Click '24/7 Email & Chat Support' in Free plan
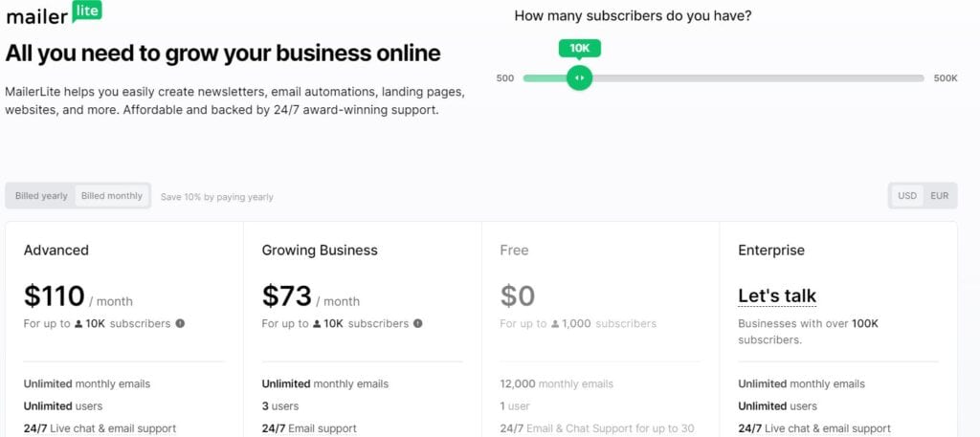 (597, 429)
